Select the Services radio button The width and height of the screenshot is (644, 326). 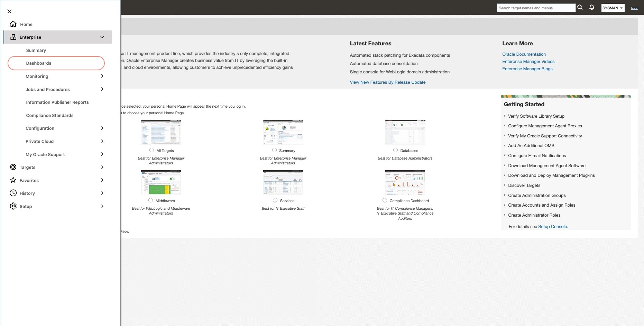(275, 200)
